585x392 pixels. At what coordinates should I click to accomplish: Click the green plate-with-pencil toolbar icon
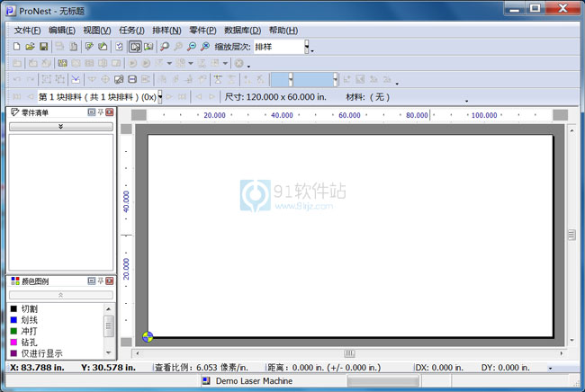pos(103,47)
